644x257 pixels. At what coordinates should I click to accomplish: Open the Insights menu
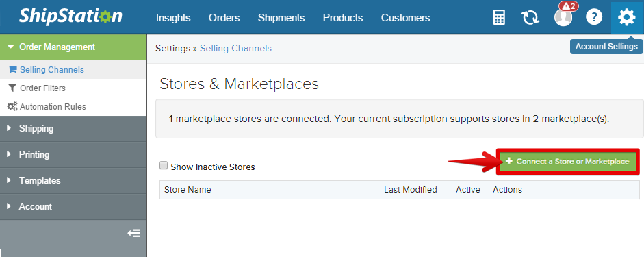pyautogui.click(x=173, y=18)
